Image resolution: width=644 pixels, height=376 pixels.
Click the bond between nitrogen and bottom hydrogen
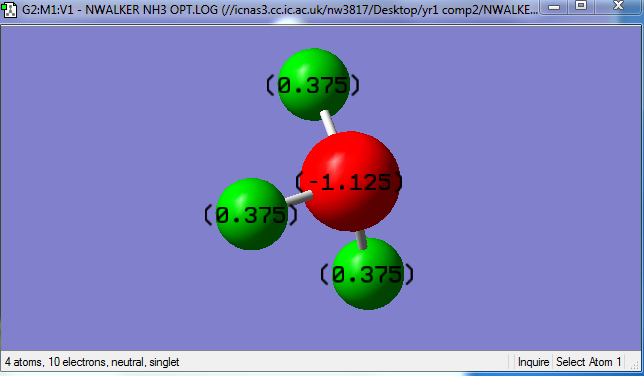point(361,240)
